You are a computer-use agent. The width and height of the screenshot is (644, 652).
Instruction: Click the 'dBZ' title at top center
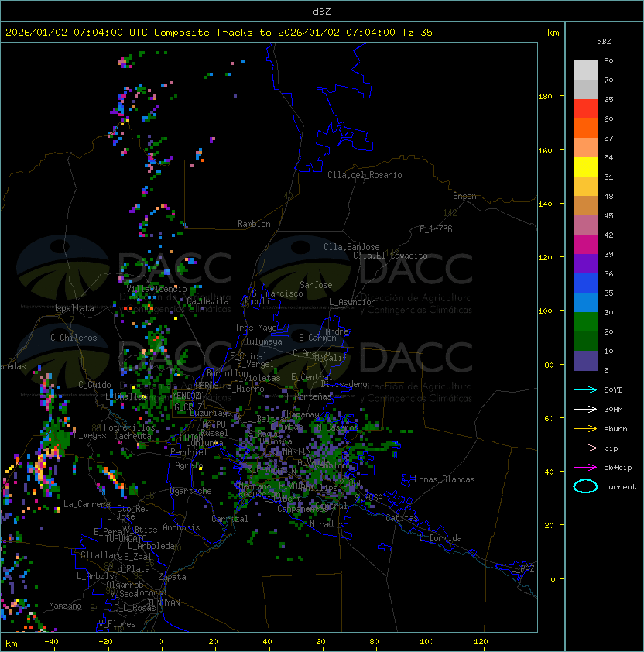tap(322, 12)
